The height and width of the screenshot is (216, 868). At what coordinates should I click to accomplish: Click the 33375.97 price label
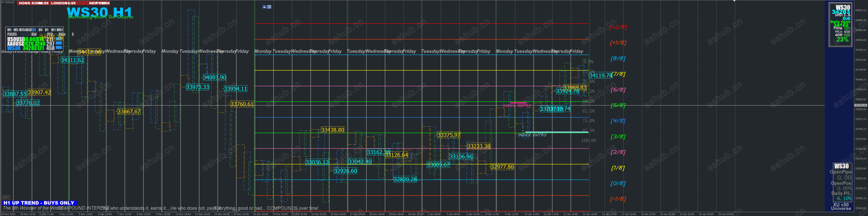point(449,135)
